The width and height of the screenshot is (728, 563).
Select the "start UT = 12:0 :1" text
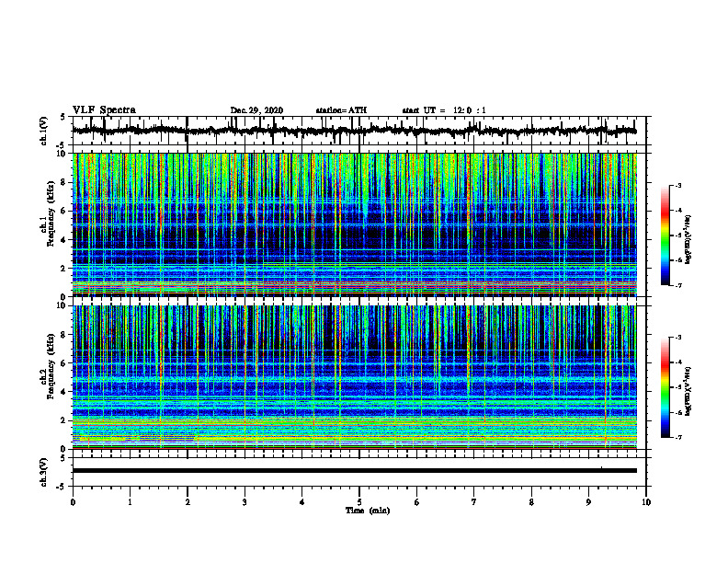(444, 110)
